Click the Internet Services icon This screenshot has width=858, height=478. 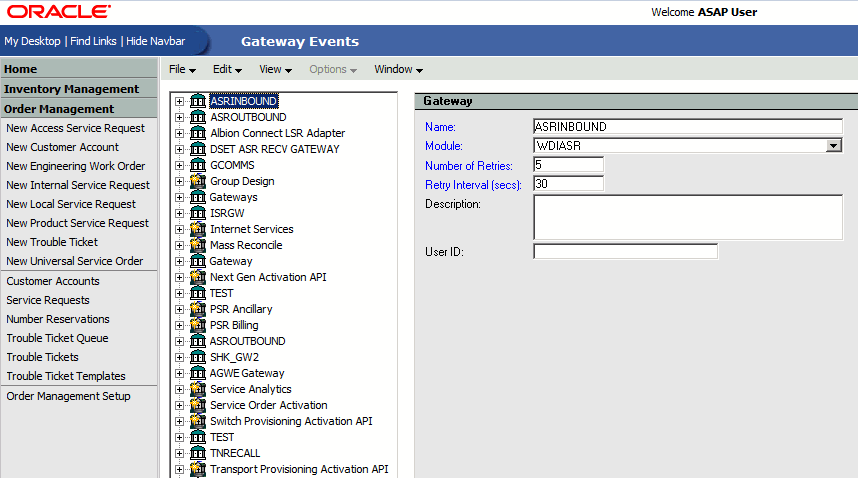point(198,229)
